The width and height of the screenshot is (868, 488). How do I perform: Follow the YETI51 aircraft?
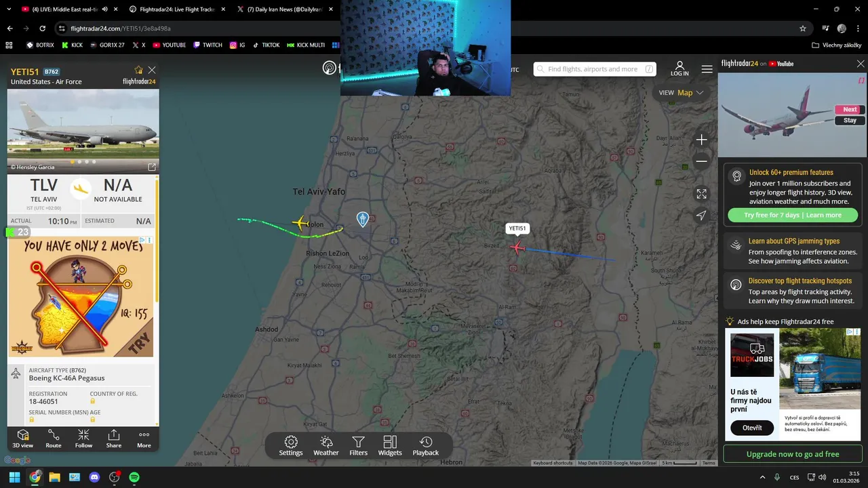click(83, 439)
